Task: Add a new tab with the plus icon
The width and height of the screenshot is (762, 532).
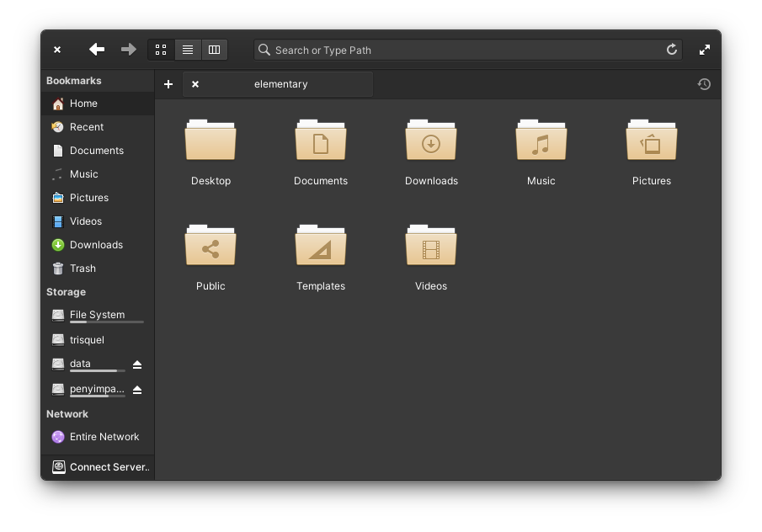Action: [x=168, y=84]
